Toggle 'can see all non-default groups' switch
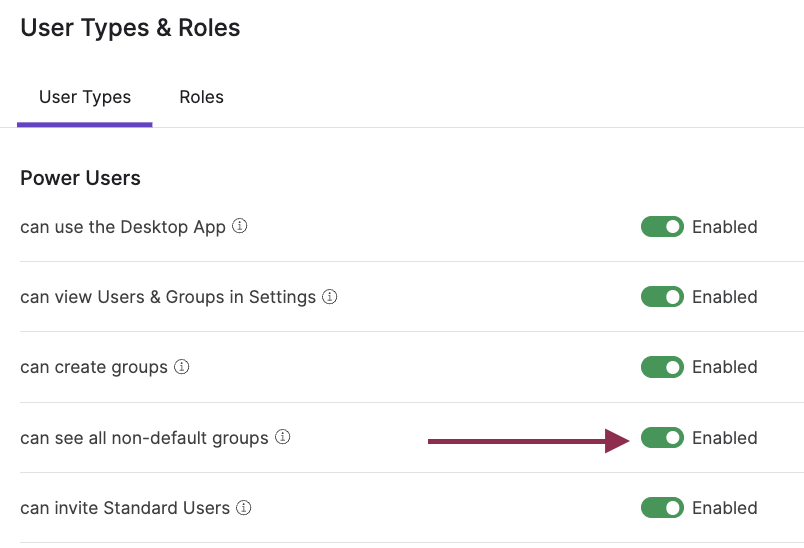This screenshot has height=548, width=804. click(x=662, y=438)
